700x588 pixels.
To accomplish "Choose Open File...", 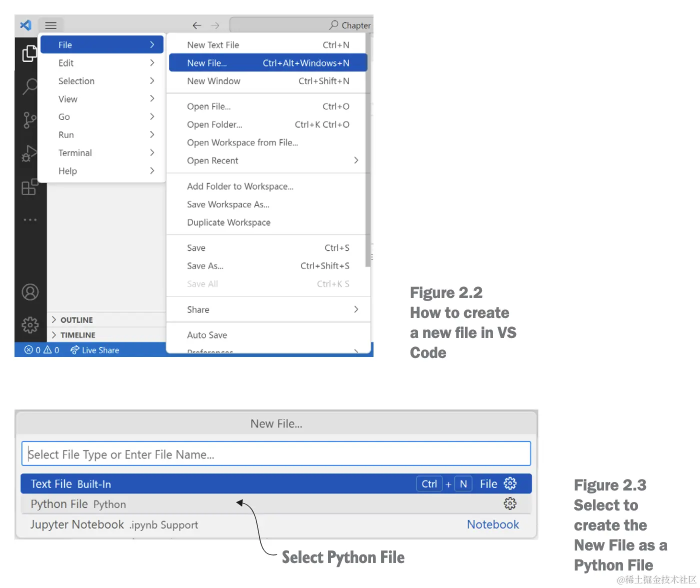I will click(268, 106).
